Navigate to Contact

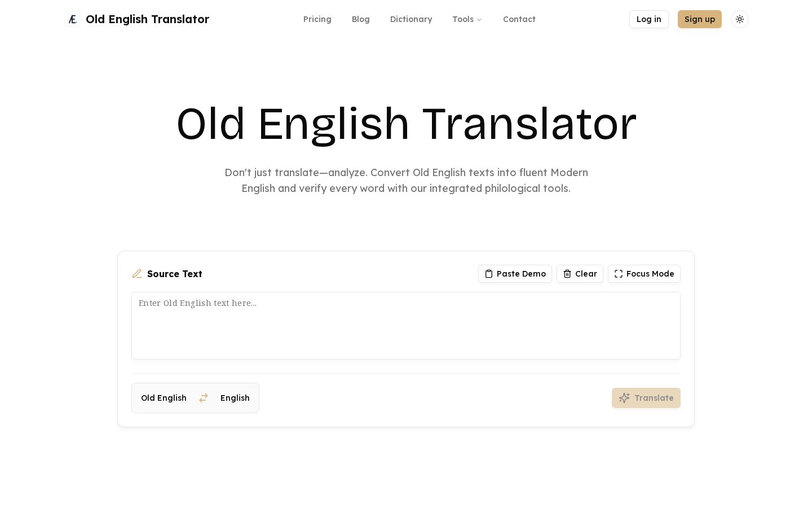[x=519, y=19]
